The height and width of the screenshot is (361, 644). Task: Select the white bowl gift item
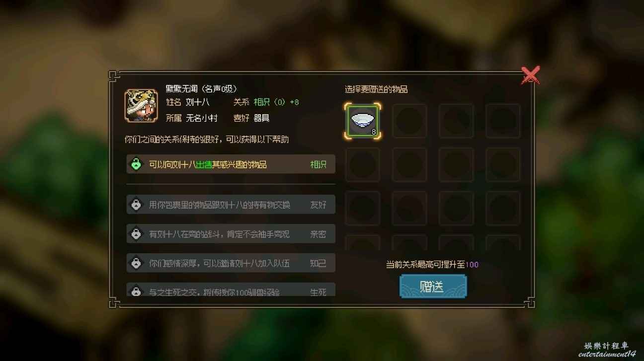click(x=363, y=121)
